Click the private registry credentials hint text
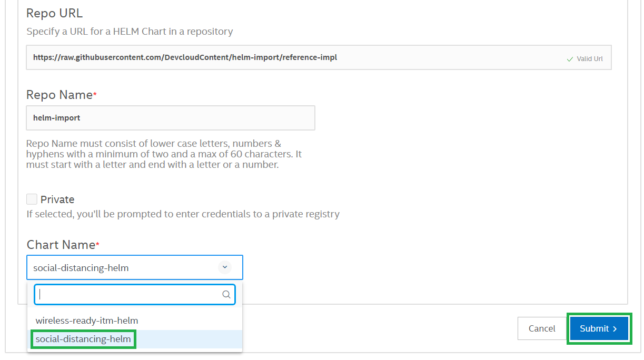The image size is (644, 360). click(x=183, y=214)
